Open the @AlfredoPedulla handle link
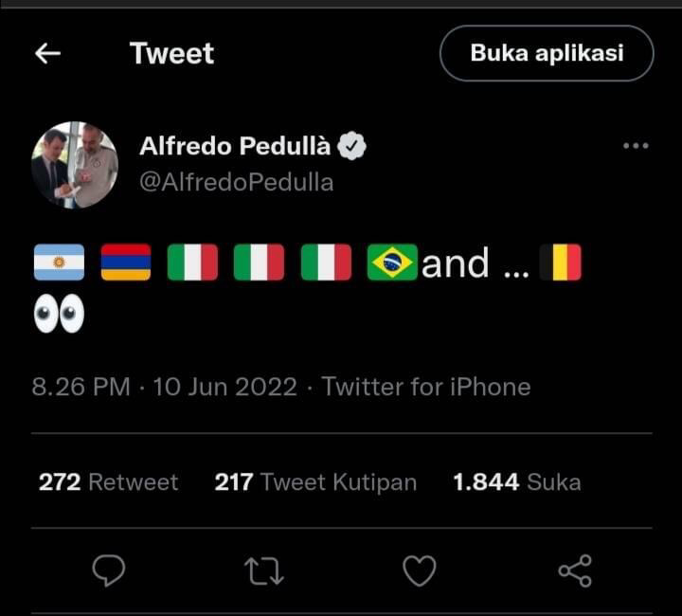682x616 pixels. click(x=236, y=182)
